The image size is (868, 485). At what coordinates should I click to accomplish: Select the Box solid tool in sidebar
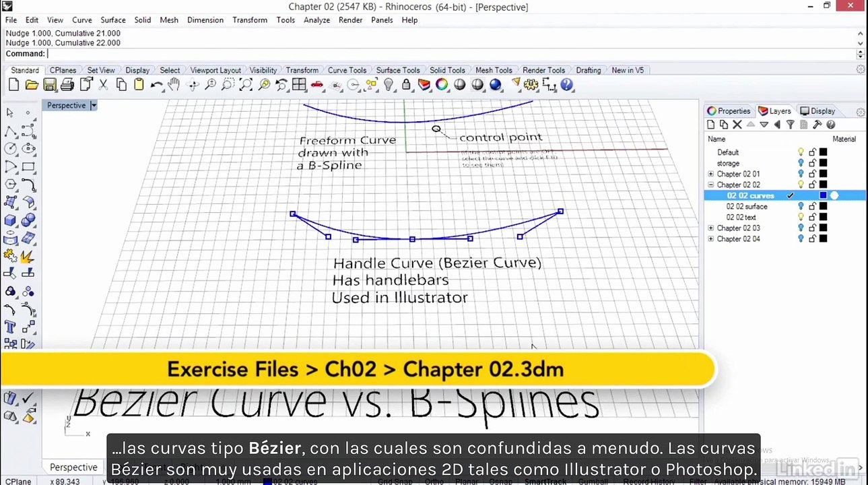pyautogui.click(x=10, y=220)
